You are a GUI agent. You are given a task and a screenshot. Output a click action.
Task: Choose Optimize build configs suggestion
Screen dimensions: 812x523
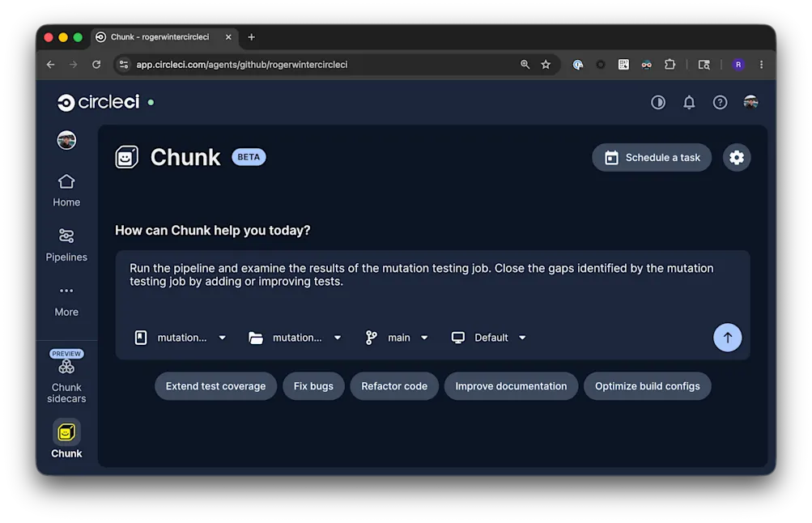648,386
